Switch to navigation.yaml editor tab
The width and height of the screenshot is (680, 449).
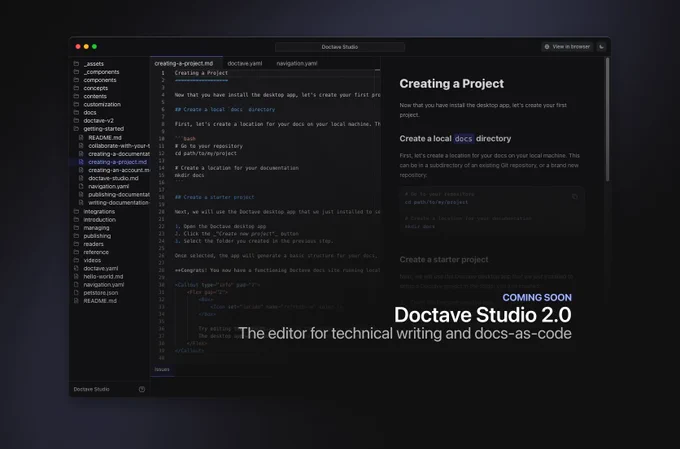[297, 63]
